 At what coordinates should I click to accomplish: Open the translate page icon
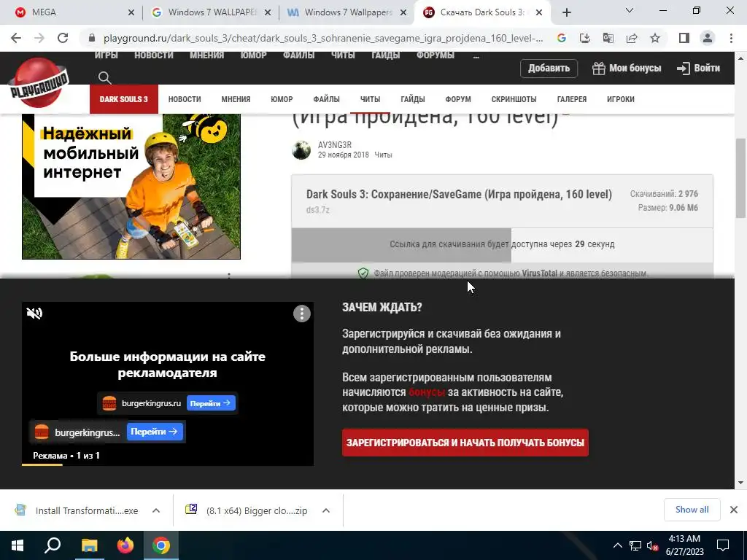pos(608,38)
